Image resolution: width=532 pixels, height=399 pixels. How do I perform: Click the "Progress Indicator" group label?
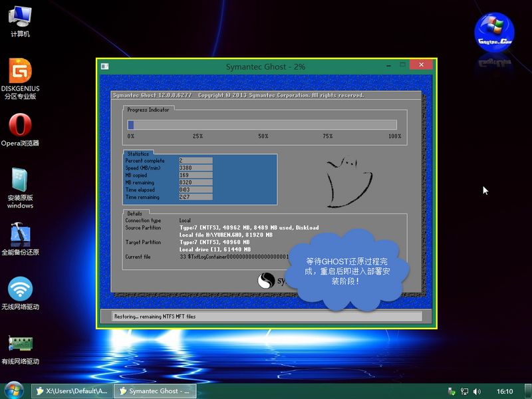148,110
